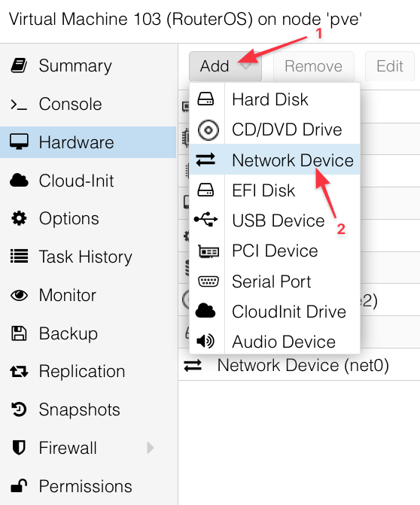Click the Remove button

tap(314, 66)
